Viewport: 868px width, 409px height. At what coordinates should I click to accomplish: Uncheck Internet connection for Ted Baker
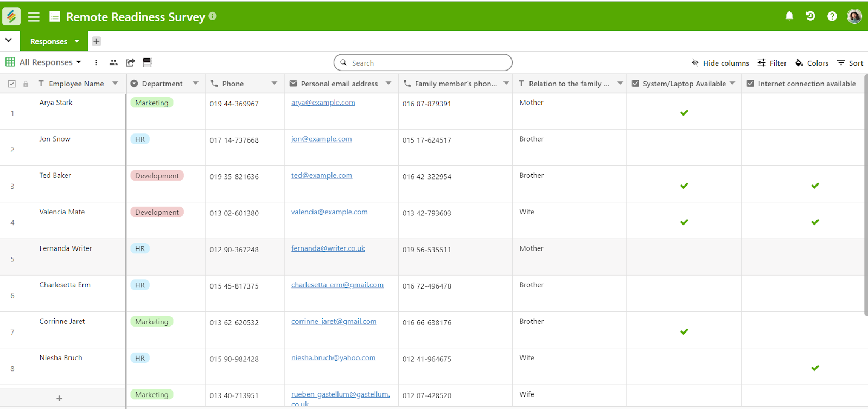tap(815, 186)
